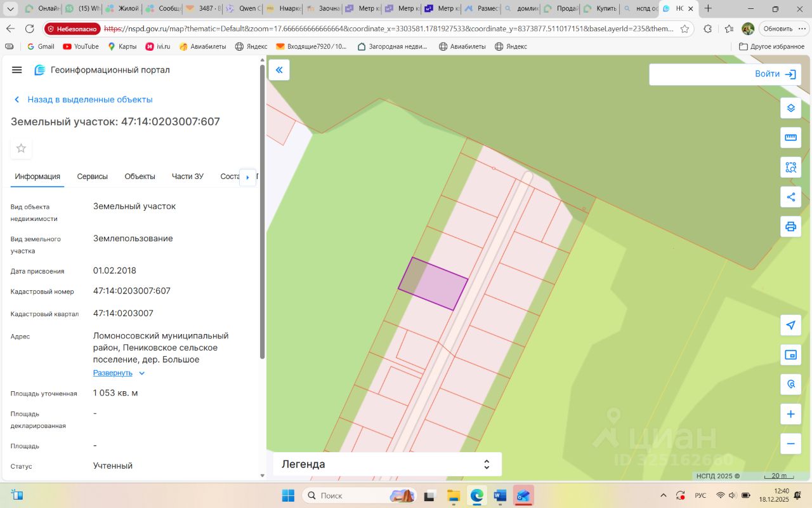Open the map layers button

790,108
